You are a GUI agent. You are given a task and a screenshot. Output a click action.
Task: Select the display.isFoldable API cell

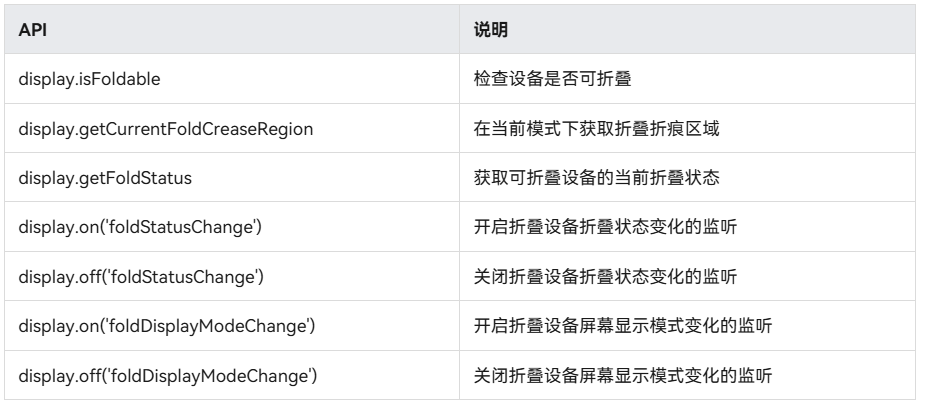pos(89,79)
